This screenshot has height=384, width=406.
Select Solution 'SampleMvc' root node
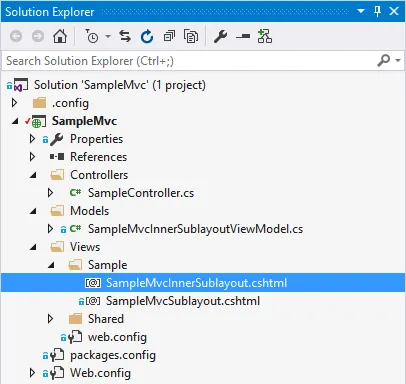(x=120, y=85)
